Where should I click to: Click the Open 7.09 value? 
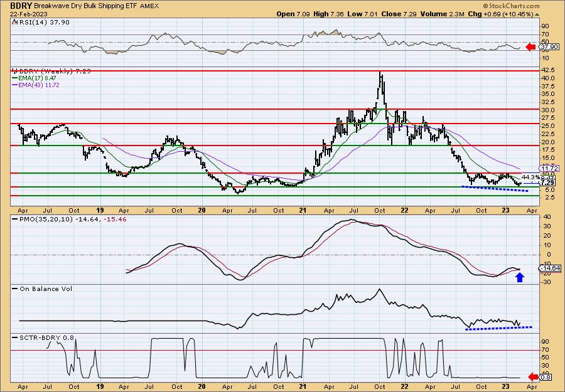tap(293, 14)
